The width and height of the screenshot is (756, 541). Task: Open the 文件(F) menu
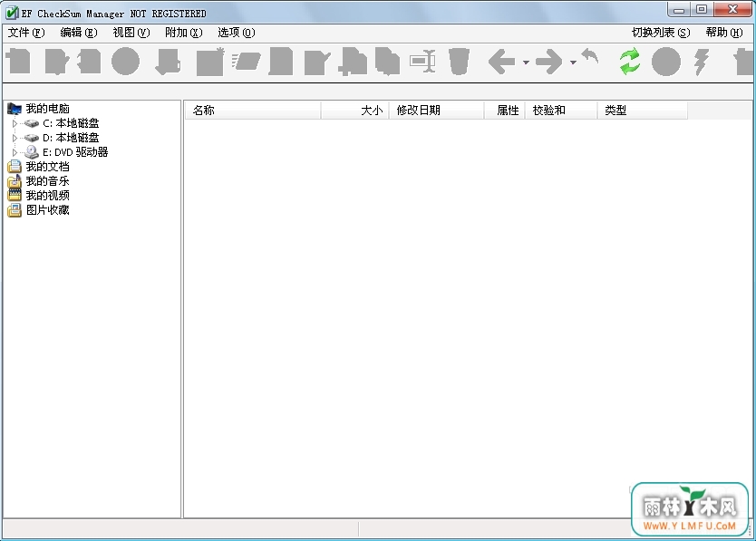(26, 33)
